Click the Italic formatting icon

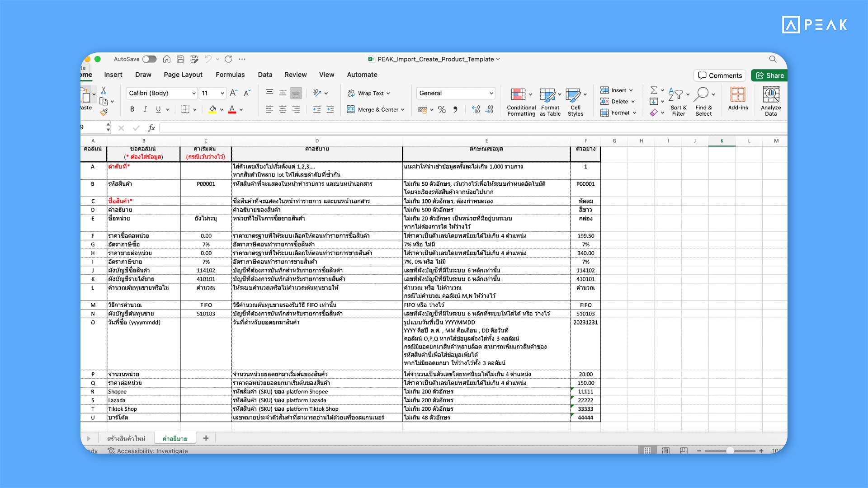[x=145, y=109]
